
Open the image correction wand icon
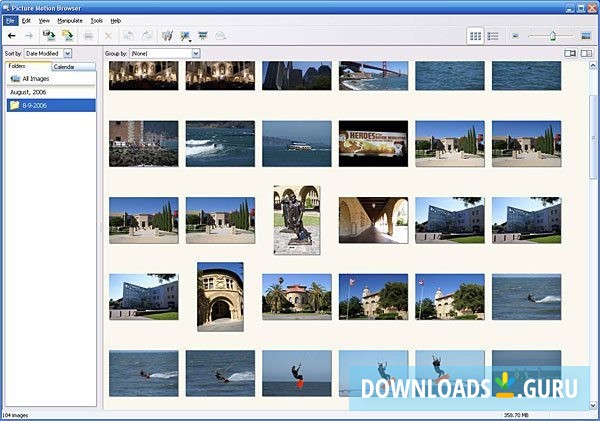click(x=185, y=36)
